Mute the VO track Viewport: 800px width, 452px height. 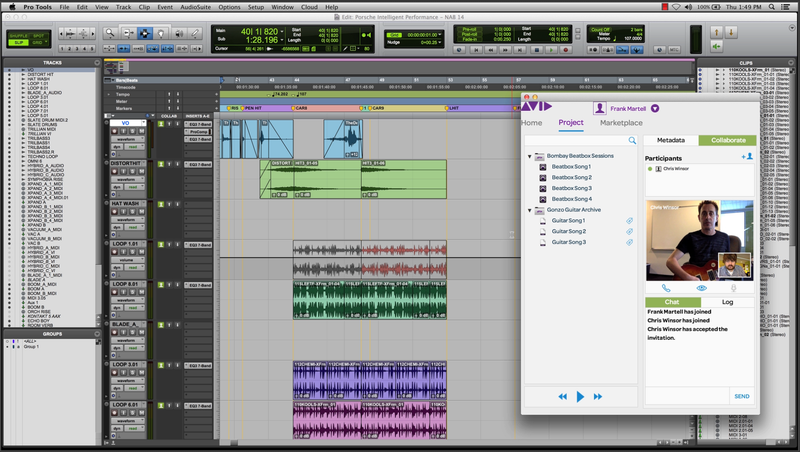click(141, 131)
